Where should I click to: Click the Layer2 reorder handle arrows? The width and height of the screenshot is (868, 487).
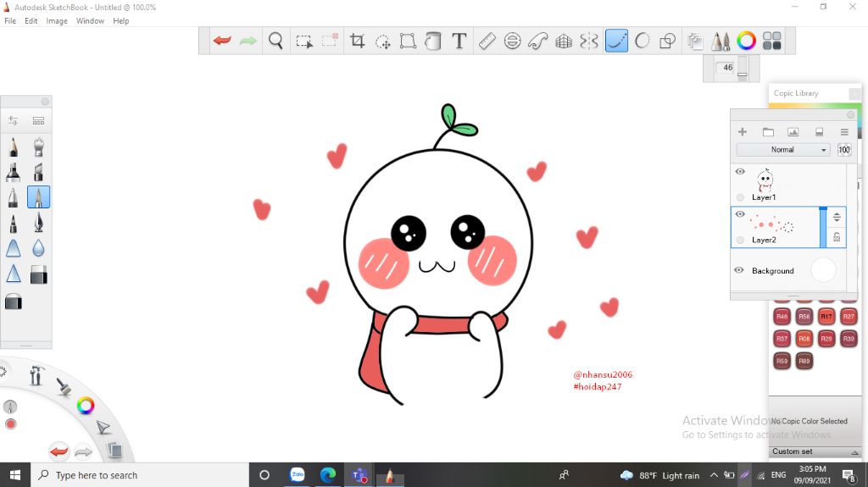click(837, 217)
